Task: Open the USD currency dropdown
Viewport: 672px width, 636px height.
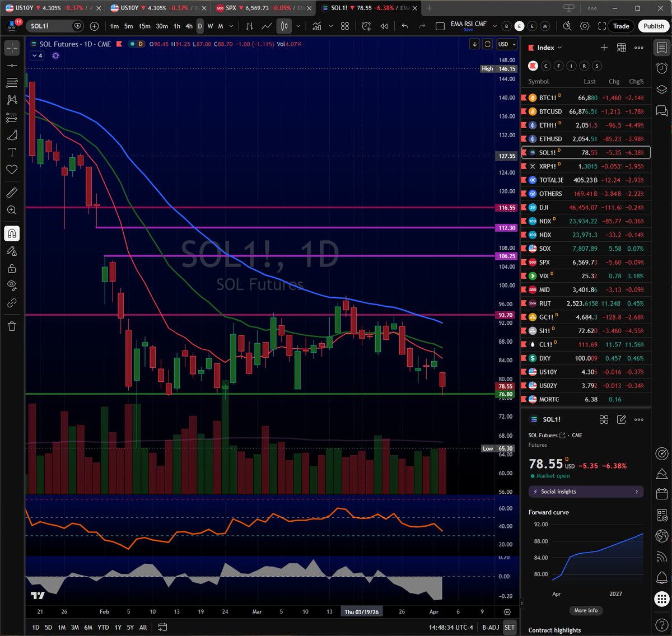Action: click(506, 44)
